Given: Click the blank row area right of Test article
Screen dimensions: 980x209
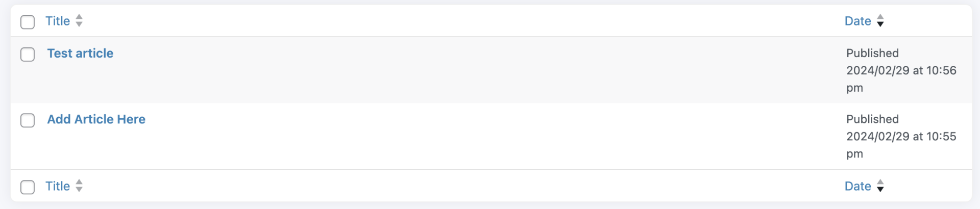Looking at the screenshot, I should tap(459, 70).
